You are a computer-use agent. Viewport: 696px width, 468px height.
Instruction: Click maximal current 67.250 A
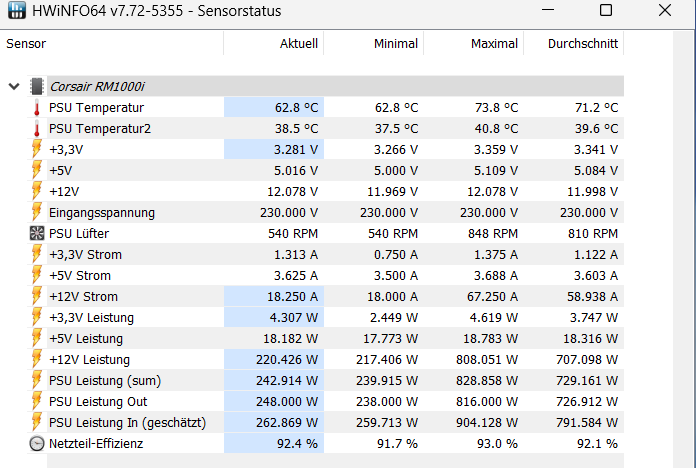pyautogui.click(x=492, y=296)
